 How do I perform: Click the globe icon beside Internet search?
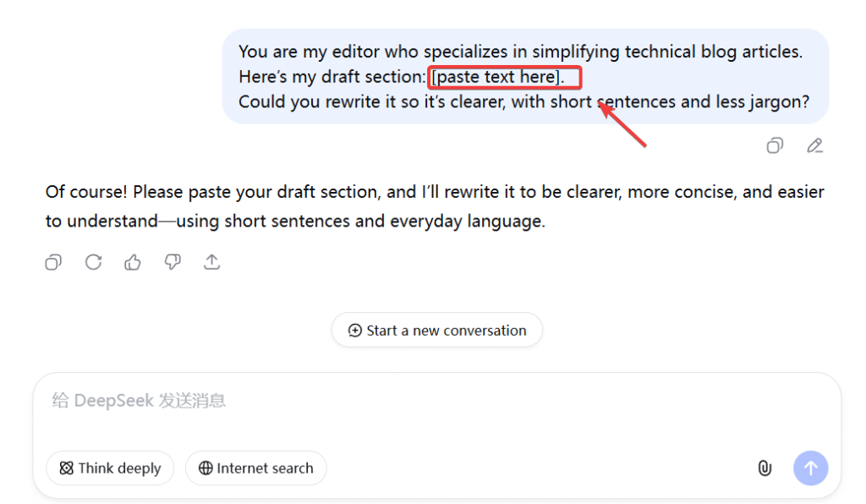pos(206,468)
